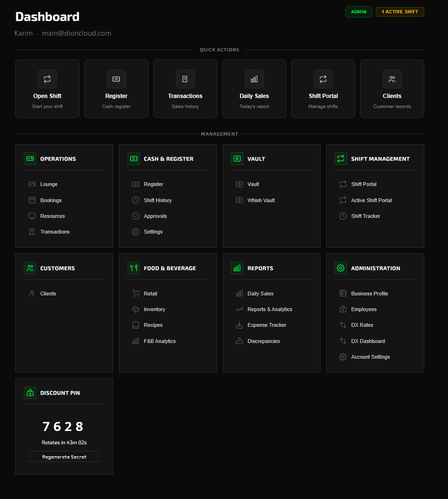The width and height of the screenshot is (448, 499).
Task: Click the gear icon beside Account Settings
Action: coord(343,357)
